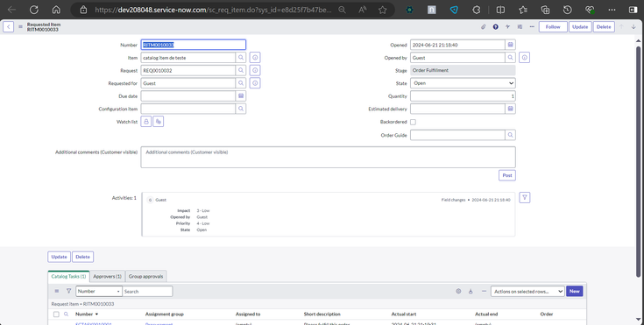Click the Actual start column header
Screen dimensions: 644x325
click(x=404, y=314)
